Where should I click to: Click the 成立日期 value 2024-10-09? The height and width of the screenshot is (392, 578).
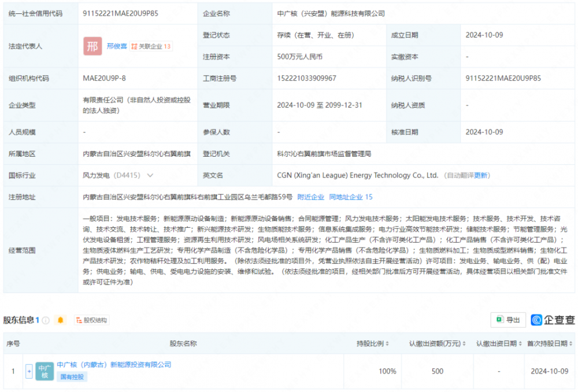(484, 35)
